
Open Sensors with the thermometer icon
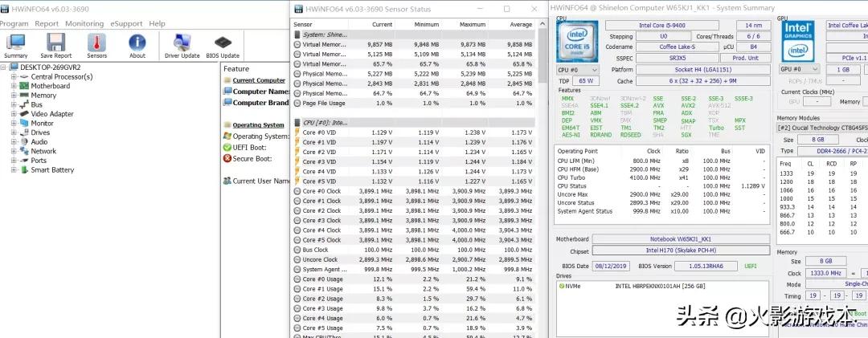coord(97,46)
